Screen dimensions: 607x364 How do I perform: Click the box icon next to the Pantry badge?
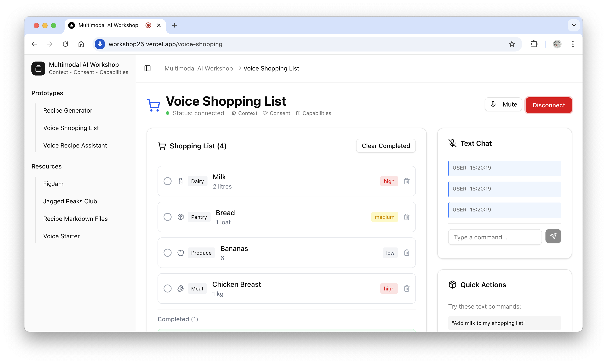point(180,217)
